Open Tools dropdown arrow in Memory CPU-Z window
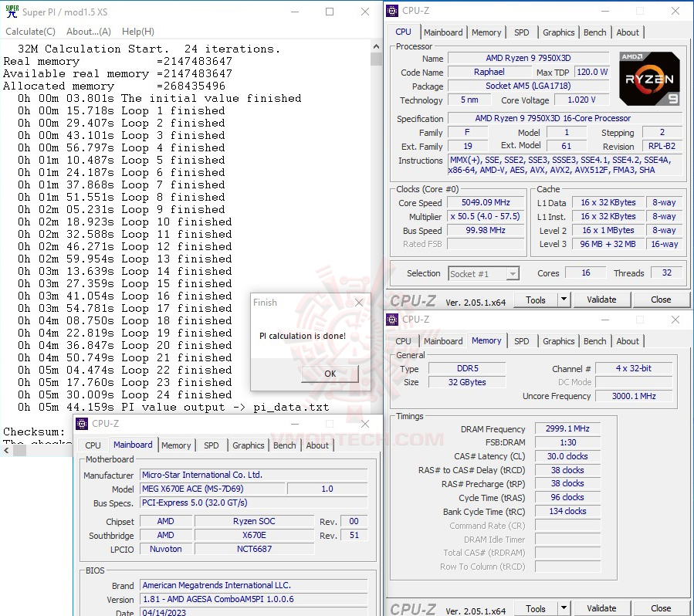The image size is (694, 616). [564, 608]
